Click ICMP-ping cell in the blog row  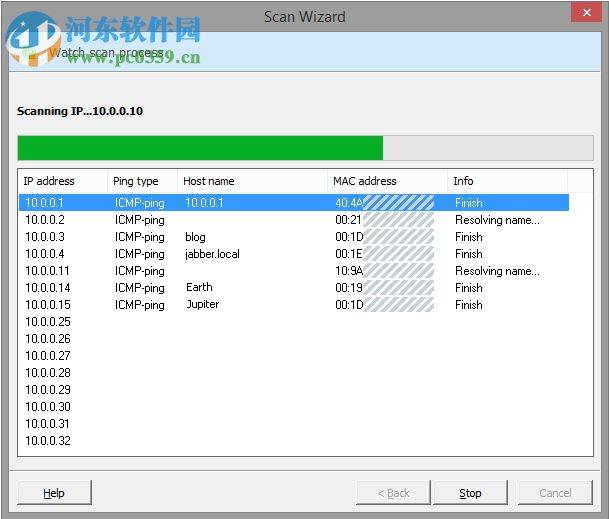click(x=139, y=237)
